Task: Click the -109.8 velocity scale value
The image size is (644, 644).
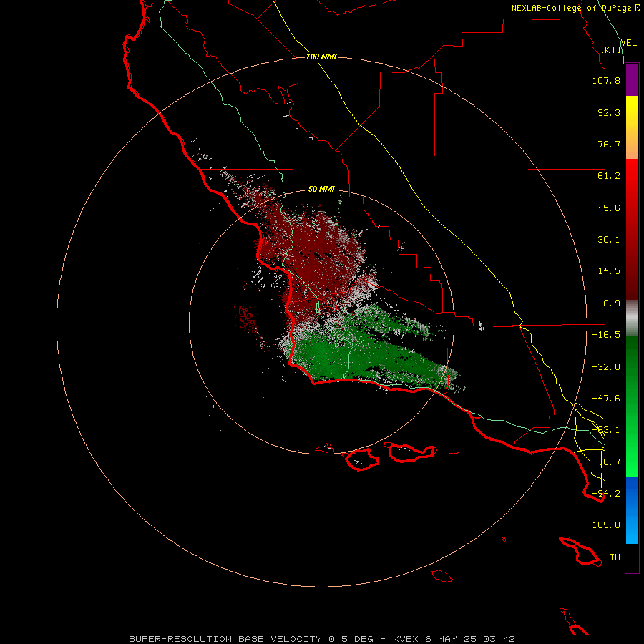Action: pyautogui.click(x=603, y=525)
